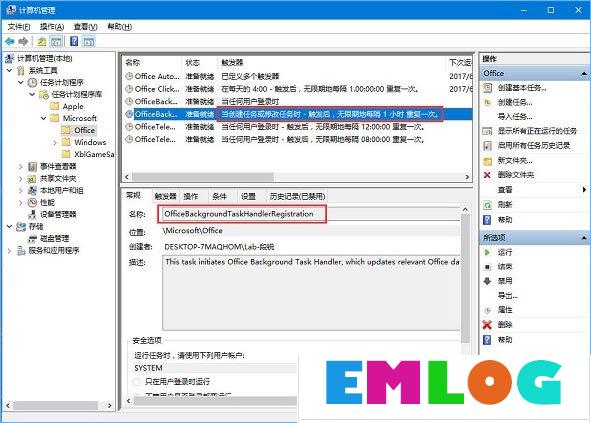Collapse the Microsoft folder tree node

(x=44, y=118)
